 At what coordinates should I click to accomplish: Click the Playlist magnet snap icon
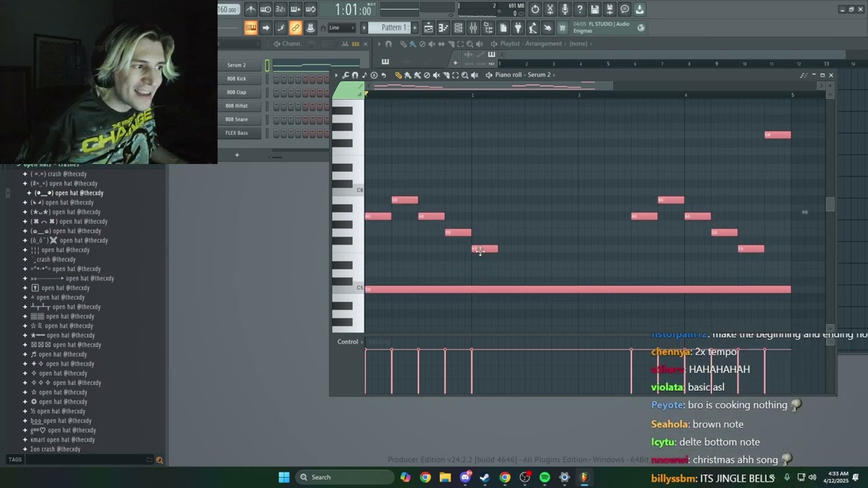coord(389,44)
